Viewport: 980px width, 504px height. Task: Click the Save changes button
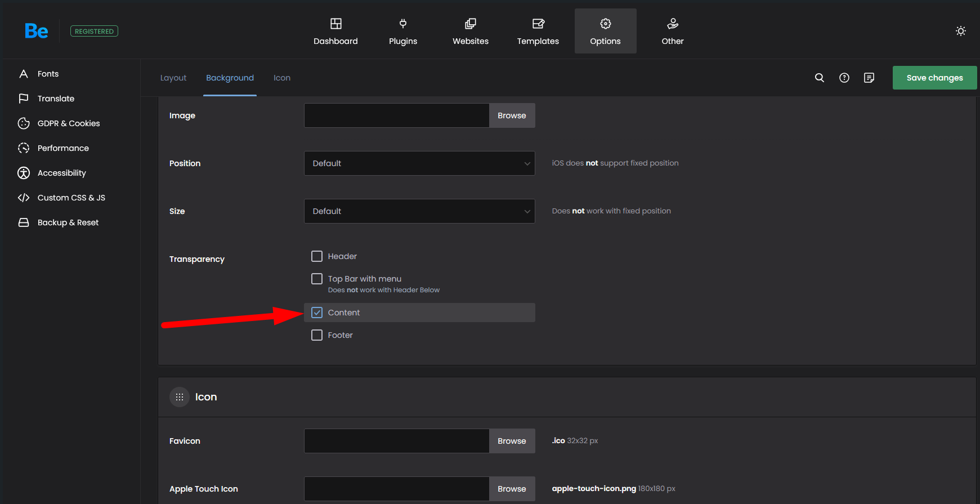pyautogui.click(x=934, y=78)
